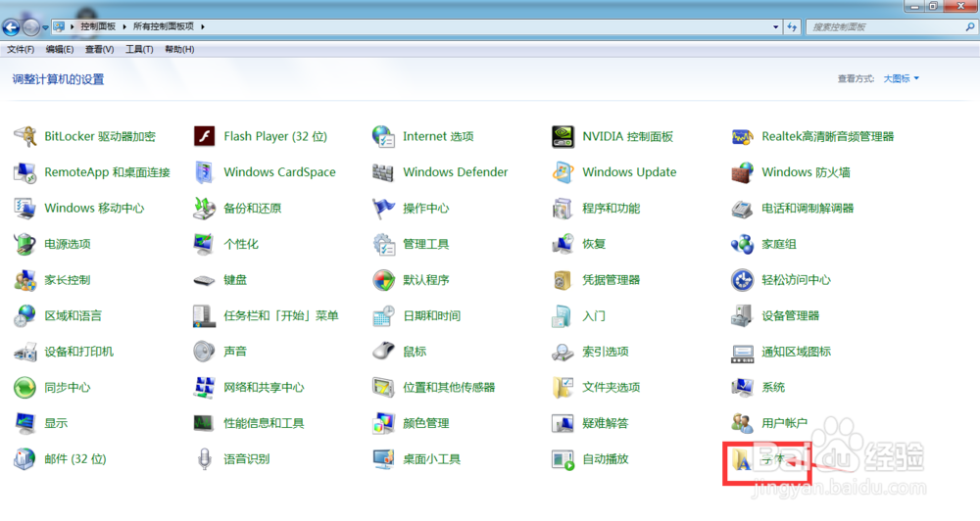
Task: Open the 查看(V) menu
Action: coord(99,49)
